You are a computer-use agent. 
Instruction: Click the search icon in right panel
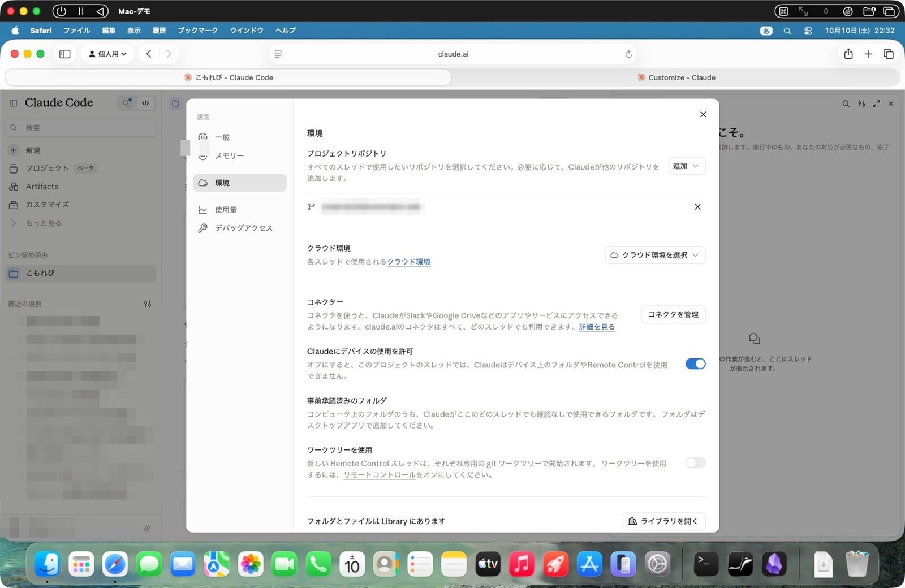pyautogui.click(x=846, y=103)
